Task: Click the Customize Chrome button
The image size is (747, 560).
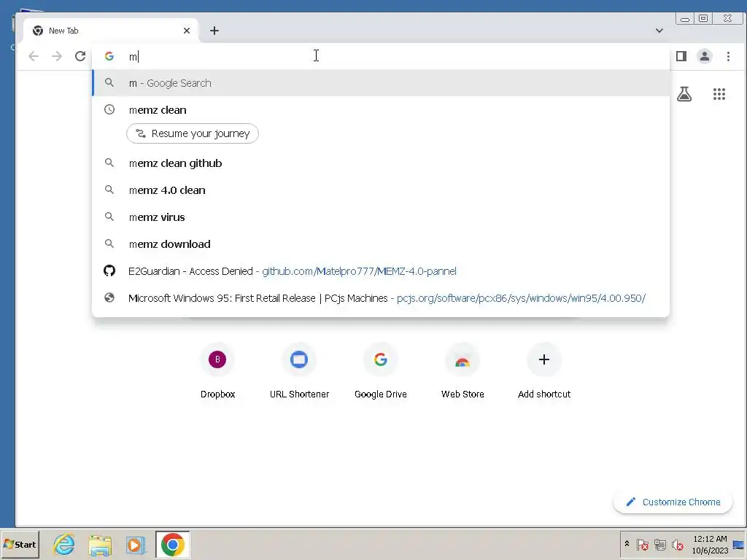Action: [673, 502]
